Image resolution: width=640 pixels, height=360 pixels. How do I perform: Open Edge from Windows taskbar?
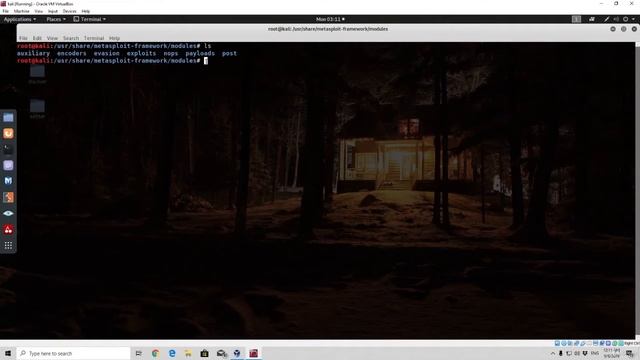(172, 353)
